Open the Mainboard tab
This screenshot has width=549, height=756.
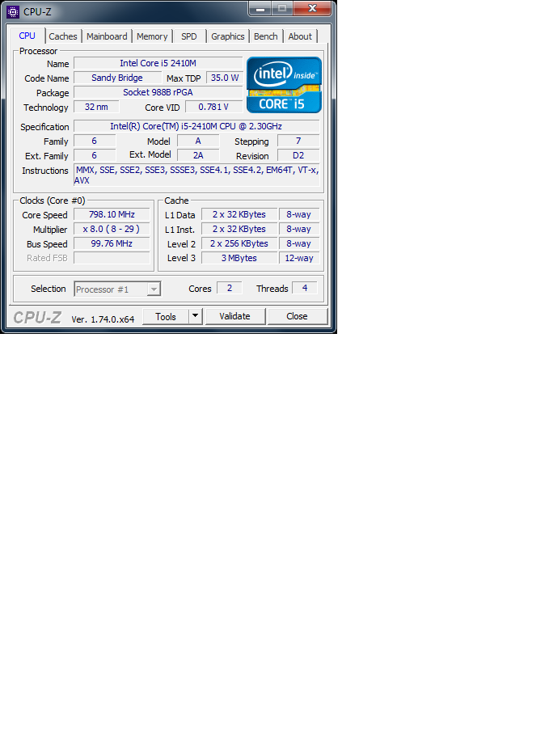[107, 36]
